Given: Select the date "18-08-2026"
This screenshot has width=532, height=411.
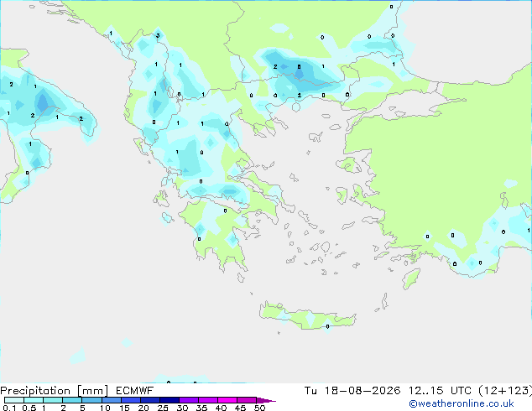Looking at the screenshot, I should [x=362, y=391].
